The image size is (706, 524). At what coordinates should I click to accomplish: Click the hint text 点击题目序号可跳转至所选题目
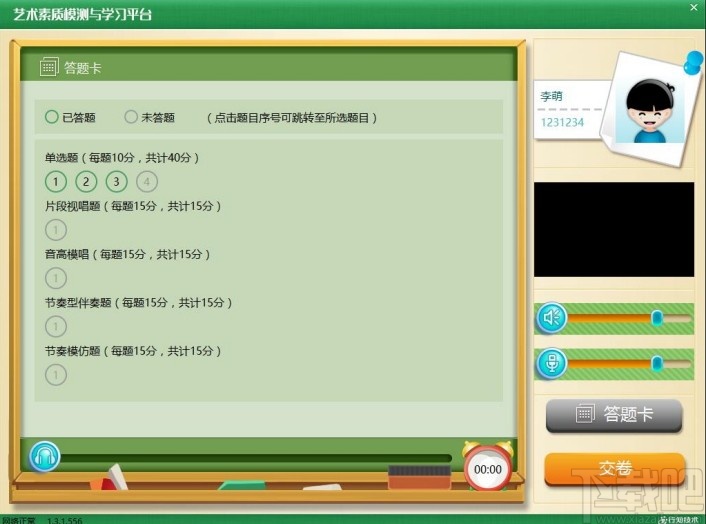pyautogui.click(x=292, y=118)
